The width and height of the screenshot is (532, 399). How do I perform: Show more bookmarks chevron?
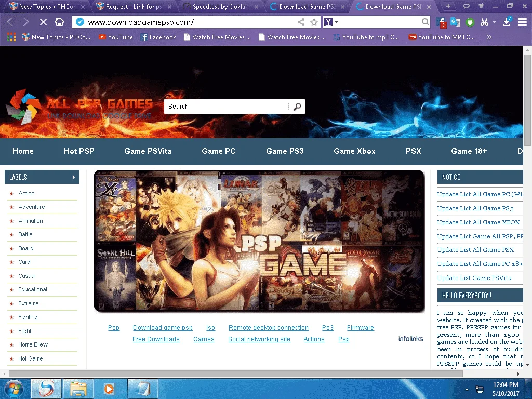tap(489, 37)
